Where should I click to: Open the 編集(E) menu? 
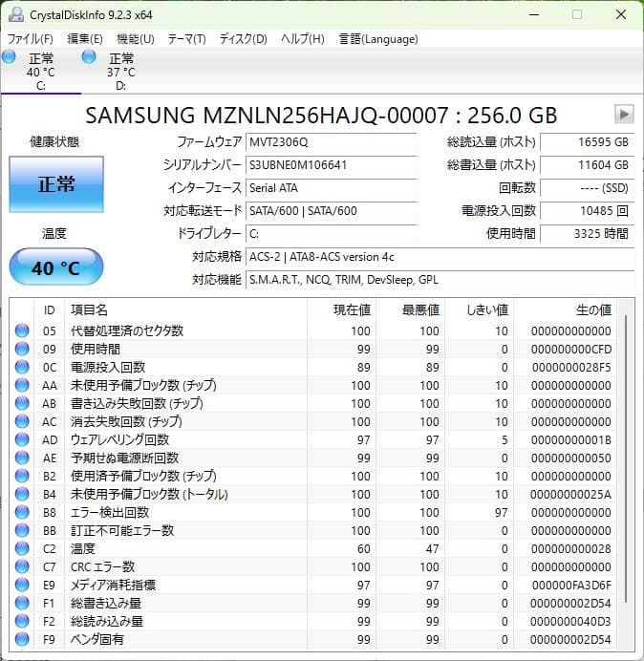tap(85, 39)
